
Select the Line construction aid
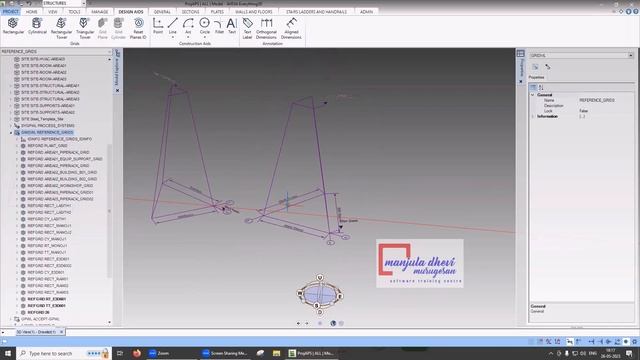(x=173, y=26)
